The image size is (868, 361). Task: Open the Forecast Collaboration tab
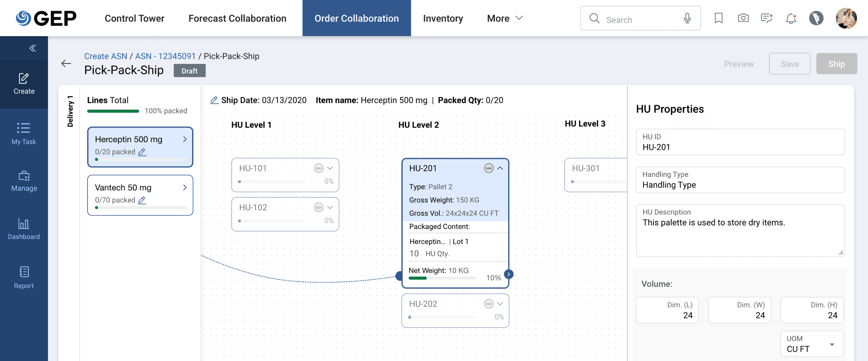[237, 18]
